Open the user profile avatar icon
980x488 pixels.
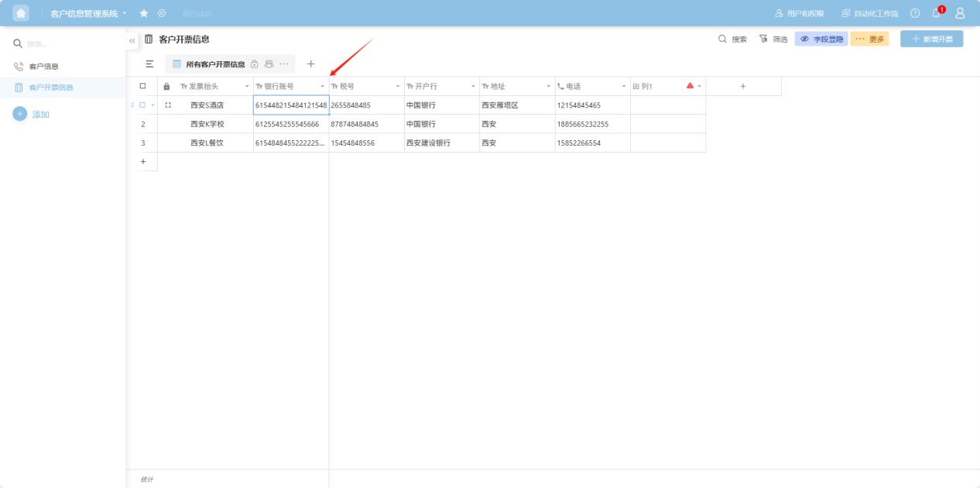tap(960, 13)
